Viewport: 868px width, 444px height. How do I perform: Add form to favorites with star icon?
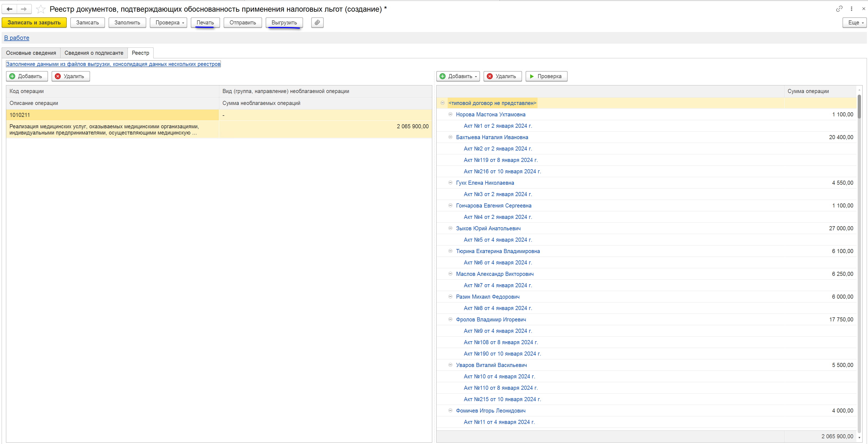tap(41, 9)
